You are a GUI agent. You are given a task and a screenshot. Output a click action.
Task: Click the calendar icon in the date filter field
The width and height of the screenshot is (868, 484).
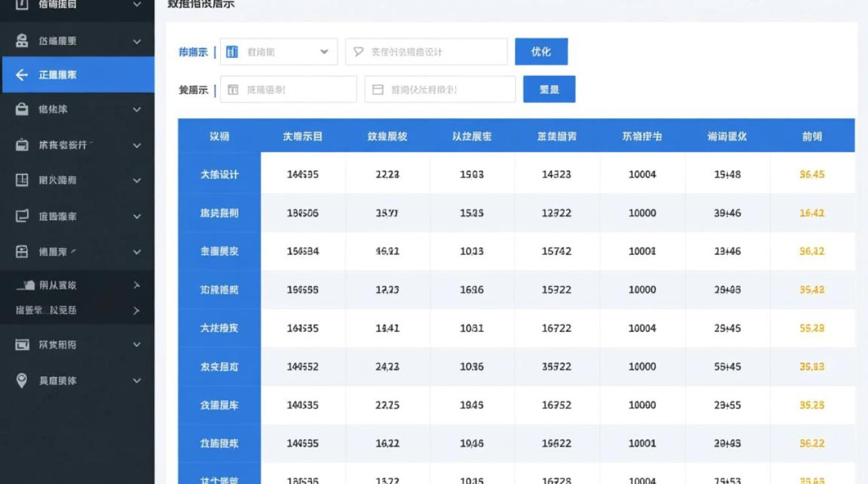(x=378, y=89)
